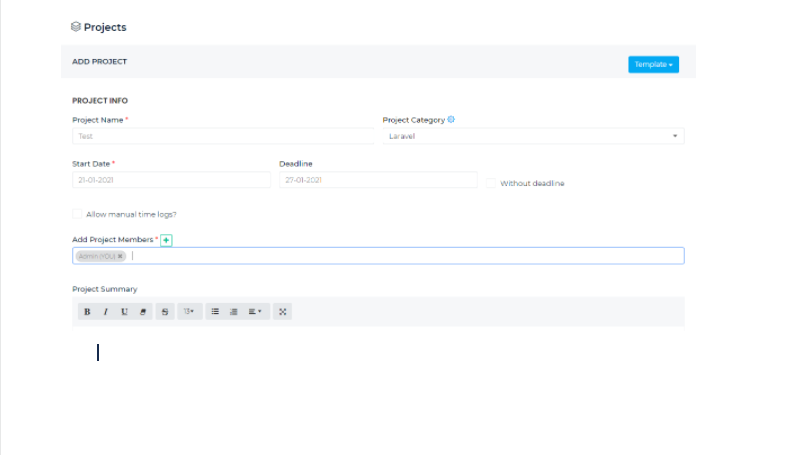Click the Start Date field
Screen dimensions: 794x455
click(171, 180)
